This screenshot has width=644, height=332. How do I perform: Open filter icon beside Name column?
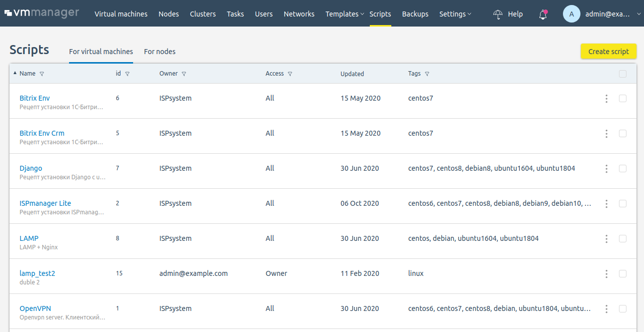pos(42,74)
